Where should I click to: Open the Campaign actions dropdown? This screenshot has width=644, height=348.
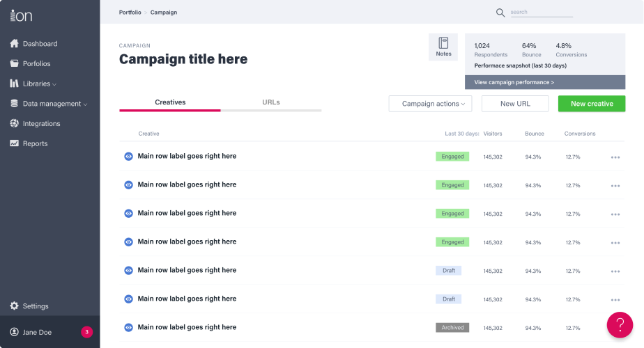(x=430, y=104)
